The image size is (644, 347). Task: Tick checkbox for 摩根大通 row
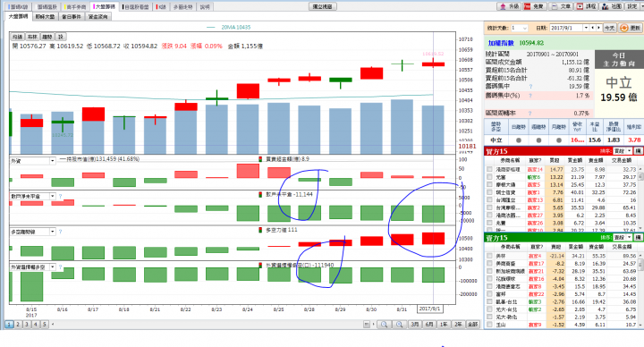point(489,185)
